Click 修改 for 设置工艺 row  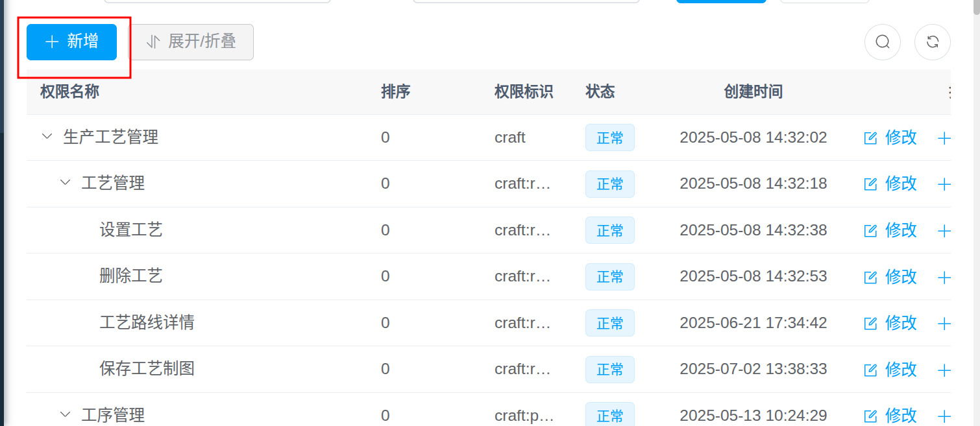(890, 230)
